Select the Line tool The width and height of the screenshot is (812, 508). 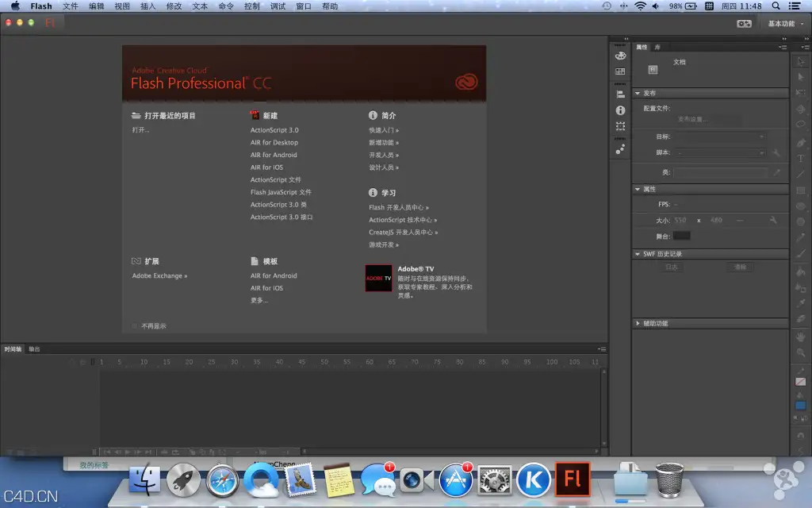pos(801,174)
